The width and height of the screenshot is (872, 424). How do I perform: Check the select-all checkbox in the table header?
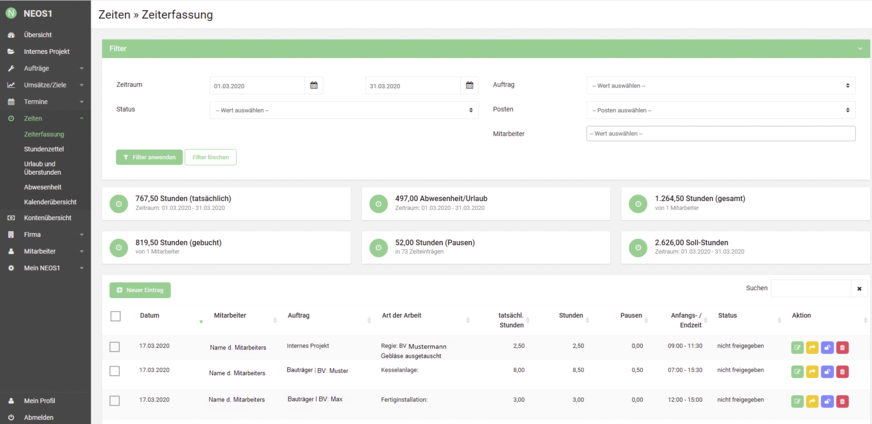[115, 316]
